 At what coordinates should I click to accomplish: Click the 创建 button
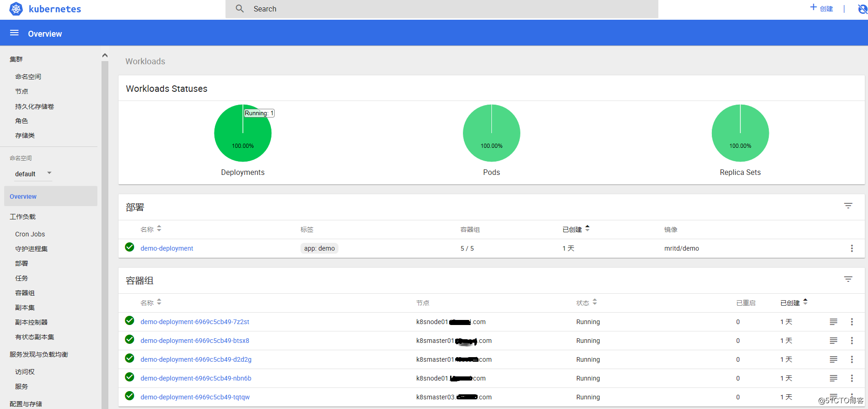[x=822, y=8]
